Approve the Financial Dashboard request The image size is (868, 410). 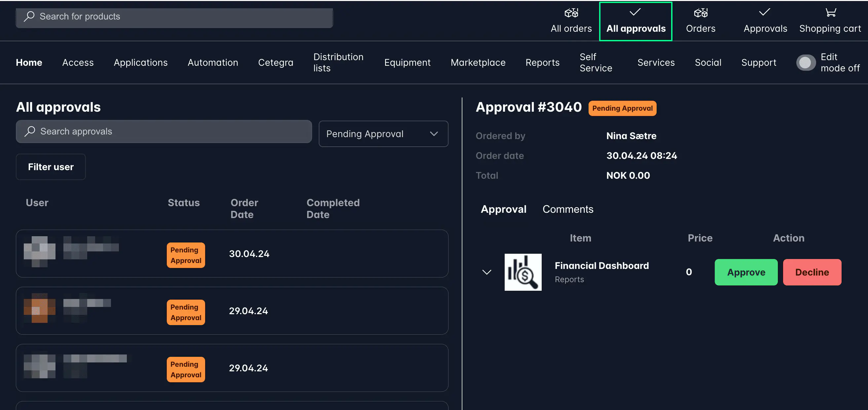tap(746, 272)
